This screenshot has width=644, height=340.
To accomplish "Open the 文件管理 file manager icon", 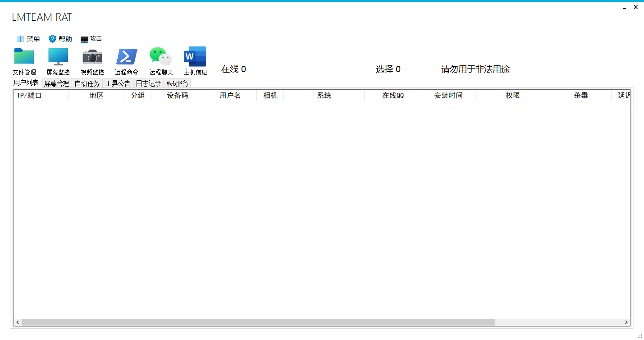I will click(x=24, y=57).
